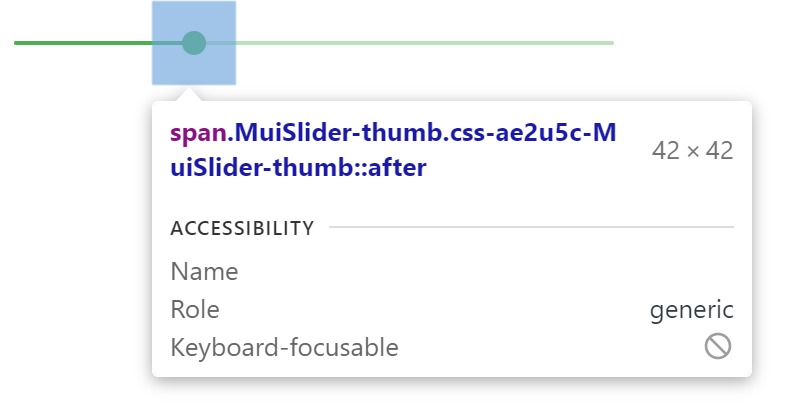Click the slider rail above the 42 × 42 label
The height and width of the screenshot is (414, 812).
point(600,43)
